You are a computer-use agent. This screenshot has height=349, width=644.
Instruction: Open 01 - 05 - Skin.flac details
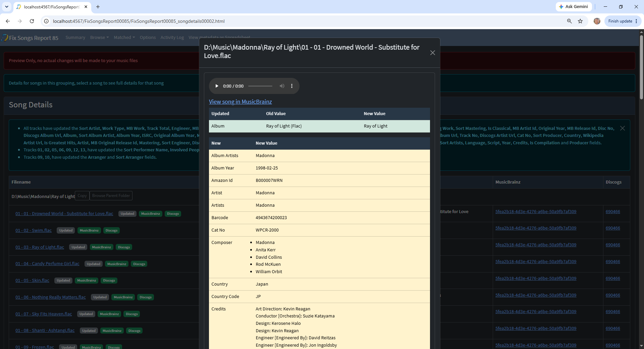pos(32,281)
